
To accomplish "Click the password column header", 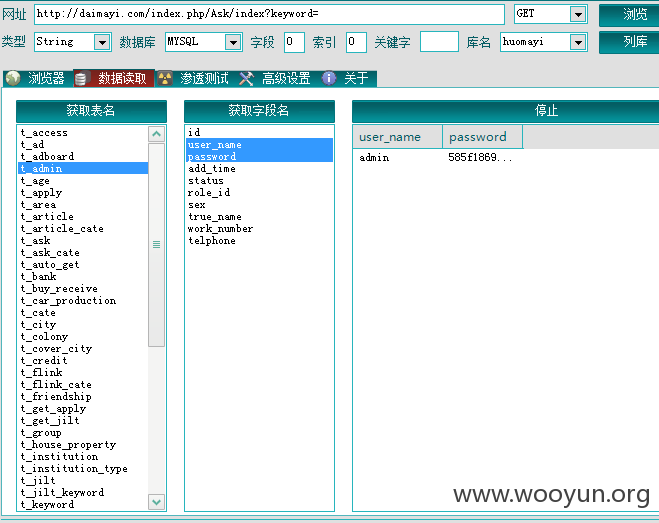I will coord(482,137).
